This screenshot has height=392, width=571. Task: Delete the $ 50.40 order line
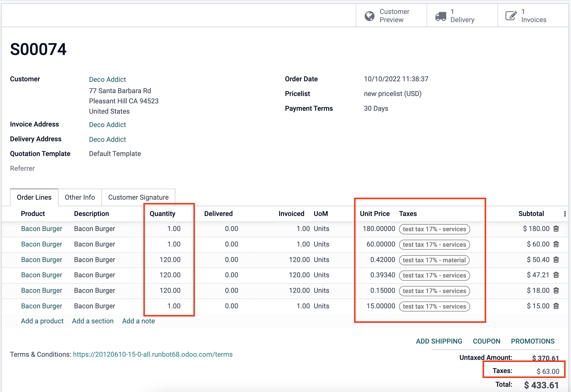[x=556, y=260]
